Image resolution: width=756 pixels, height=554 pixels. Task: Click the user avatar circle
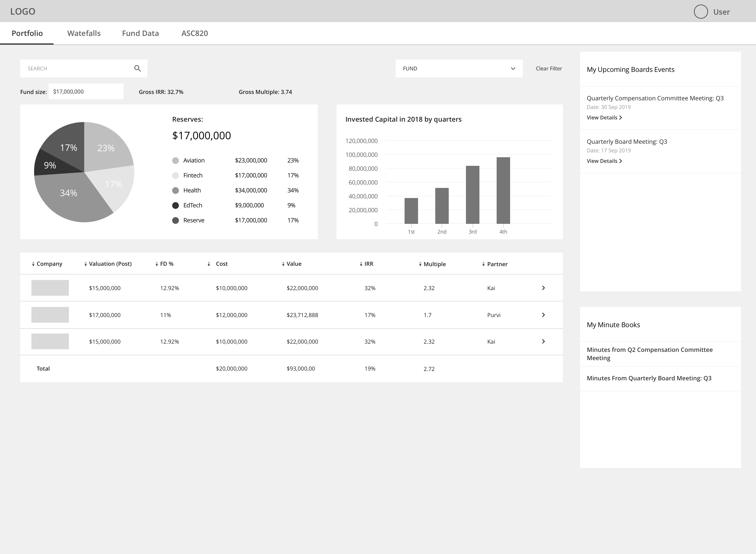pyautogui.click(x=700, y=12)
